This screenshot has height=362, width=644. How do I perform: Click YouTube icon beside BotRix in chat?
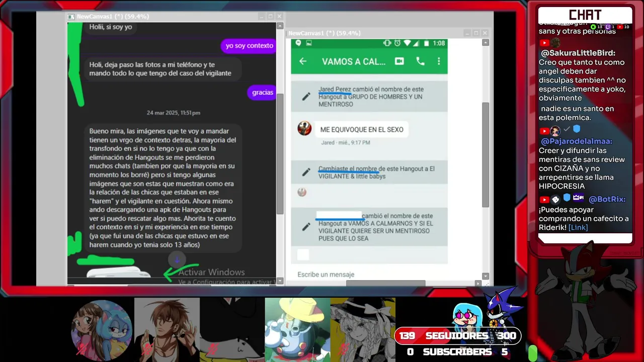[544, 200]
